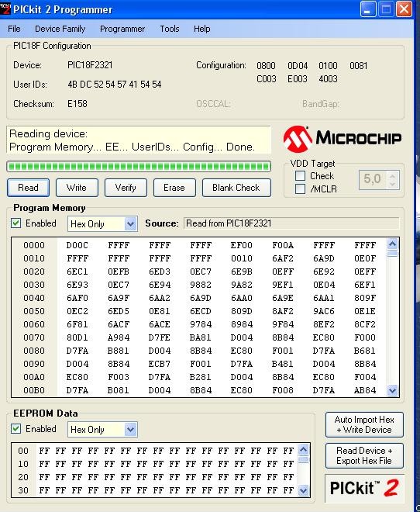
Task: Open the File menu
Action: coord(14,29)
